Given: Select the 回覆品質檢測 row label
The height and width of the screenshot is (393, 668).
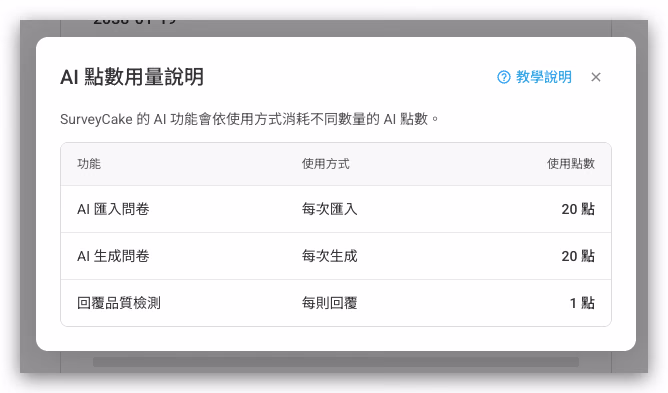Looking at the screenshot, I should tap(119, 303).
